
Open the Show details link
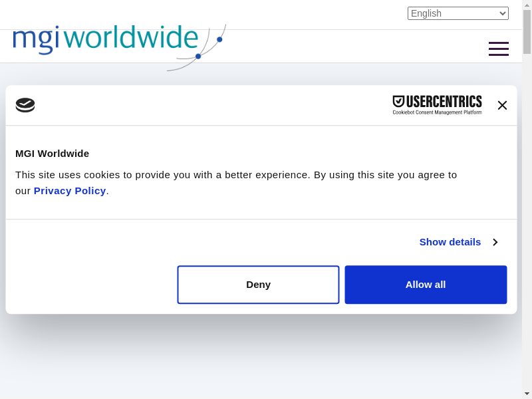point(450,242)
